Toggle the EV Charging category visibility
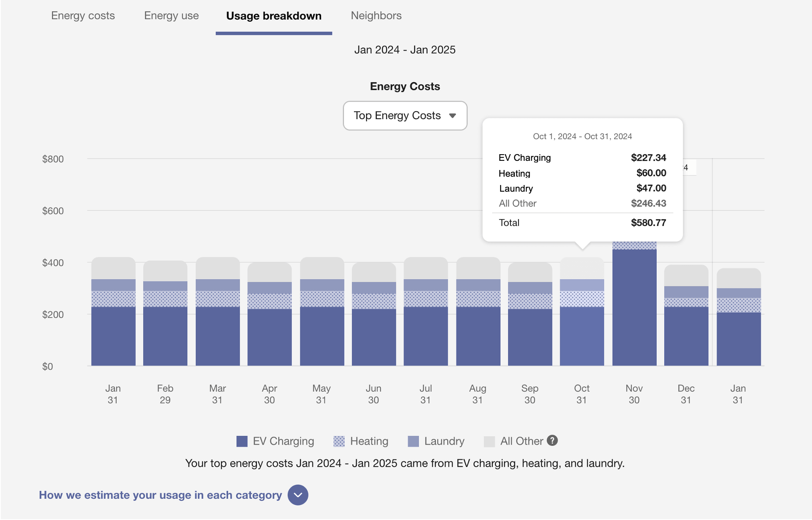812x520 pixels. pos(242,441)
